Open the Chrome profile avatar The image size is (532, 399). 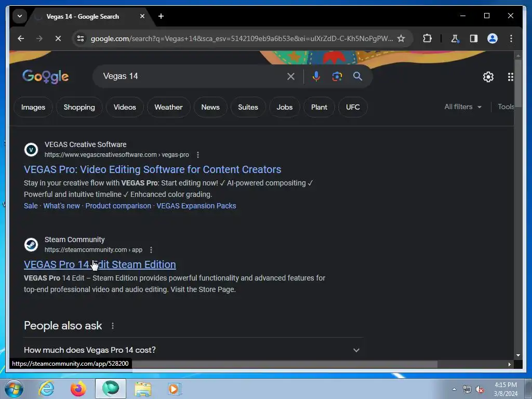[493, 38]
